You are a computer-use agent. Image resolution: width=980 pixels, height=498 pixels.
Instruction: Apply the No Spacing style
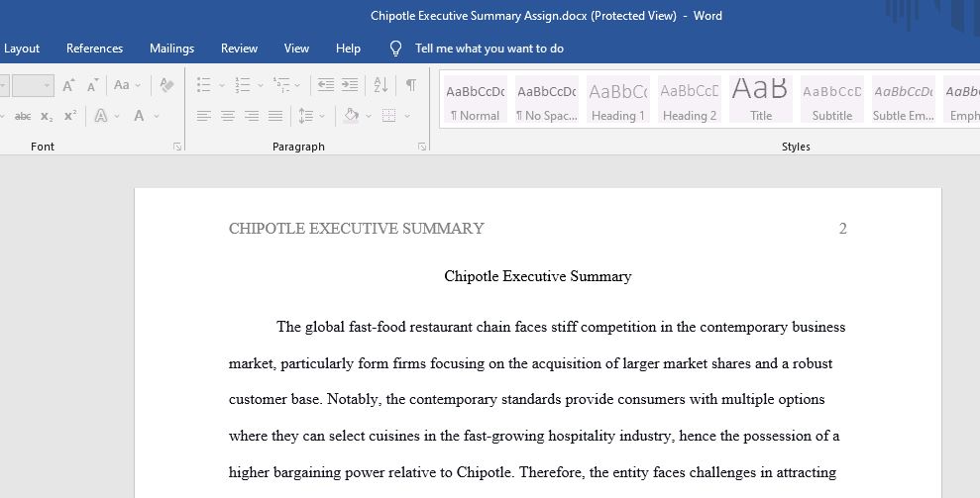click(x=546, y=99)
